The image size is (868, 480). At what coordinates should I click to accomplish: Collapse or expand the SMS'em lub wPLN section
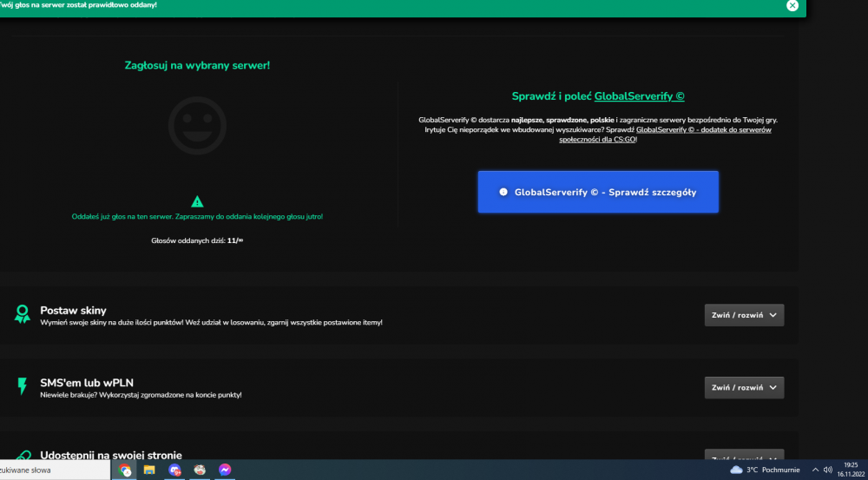pyautogui.click(x=744, y=387)
